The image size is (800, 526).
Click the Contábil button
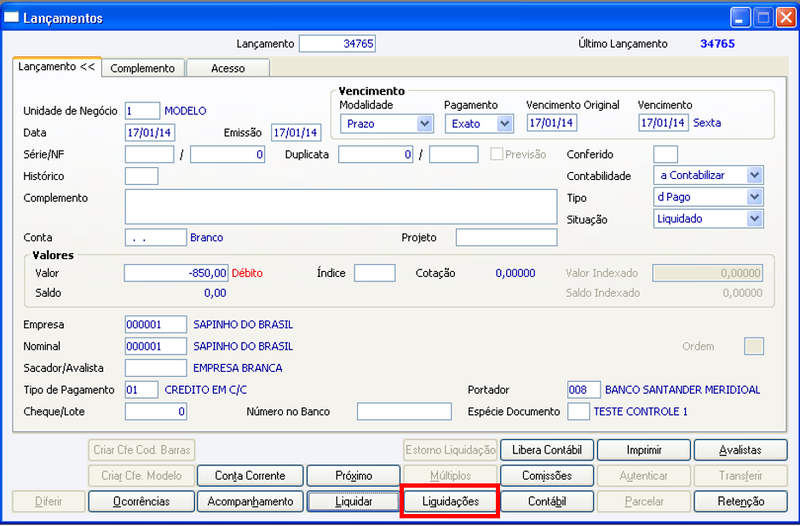pos(547,502)
